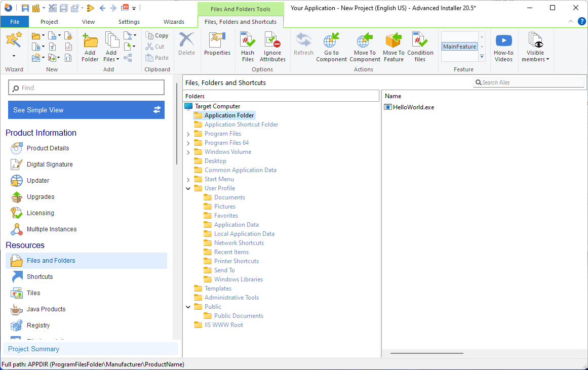Click the Hash Files option
Screen dimensions: 588x370
point(248,47)
